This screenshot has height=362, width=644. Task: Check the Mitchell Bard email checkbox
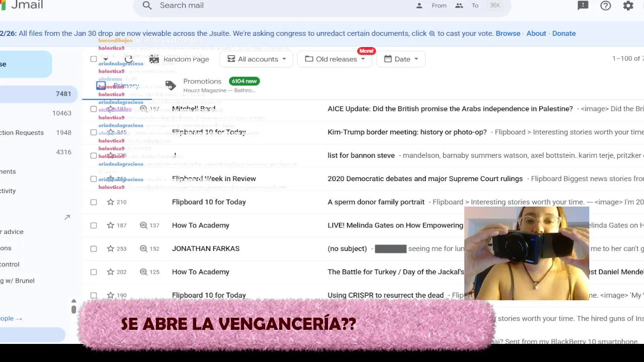[x=94, y=109]
